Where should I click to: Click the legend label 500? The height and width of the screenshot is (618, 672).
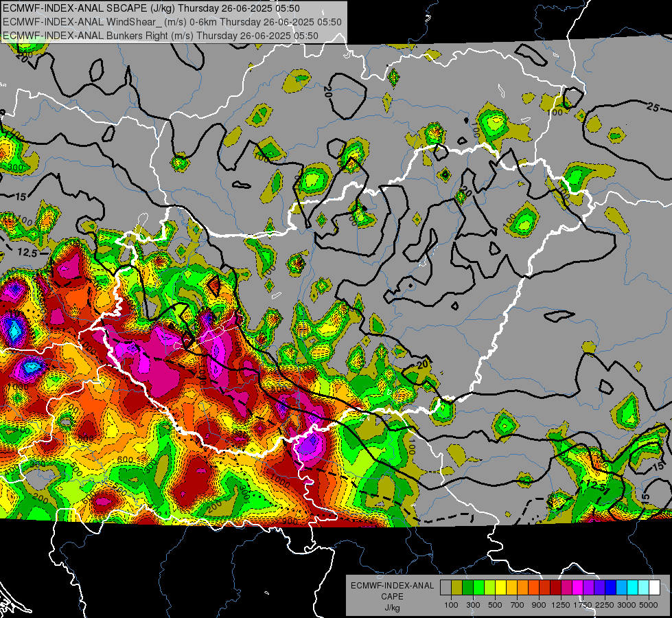point(495,605)
